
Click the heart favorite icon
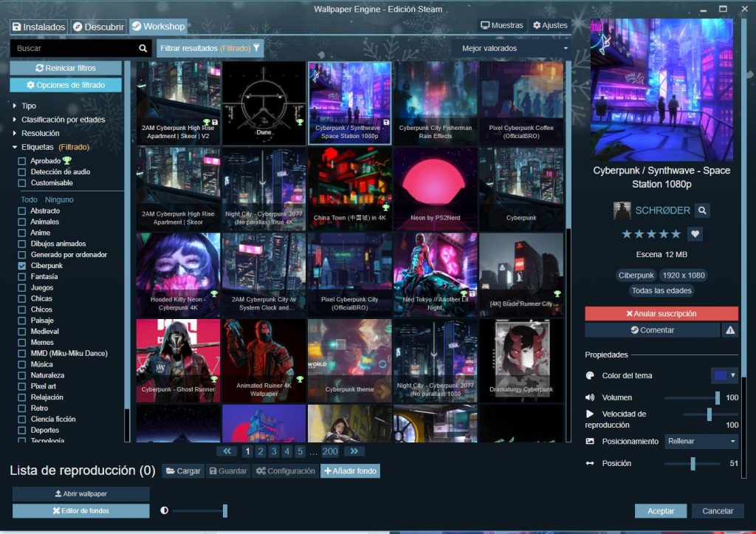click(x=695, y=234)
